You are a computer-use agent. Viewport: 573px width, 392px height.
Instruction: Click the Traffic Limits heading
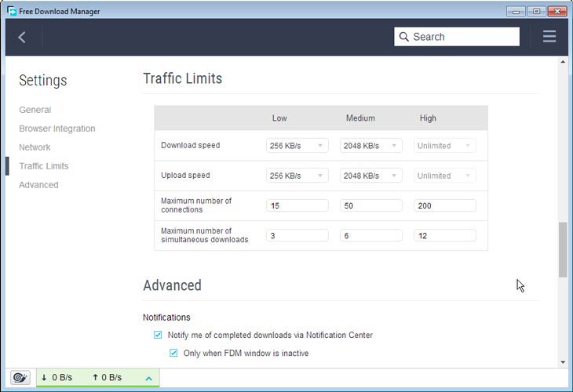click(x=182, y=78)
